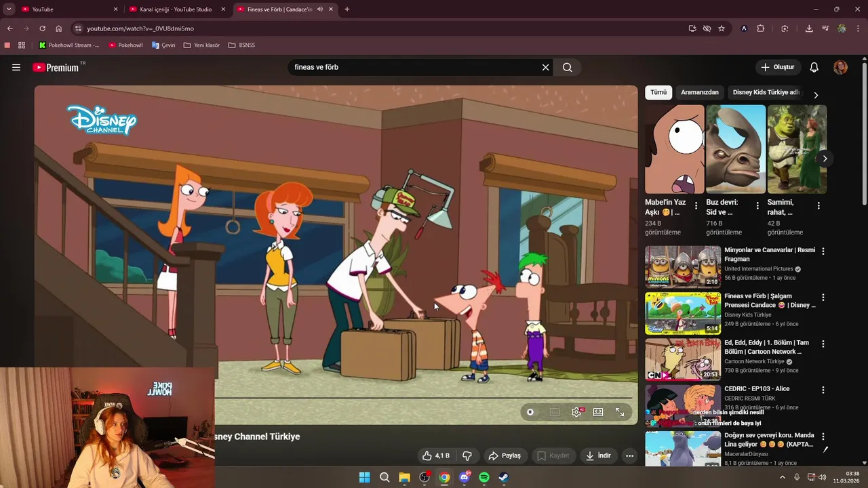This screenshot has height=488, width=868.
Task: Open YouTube notifications bell
Action: 814,67
